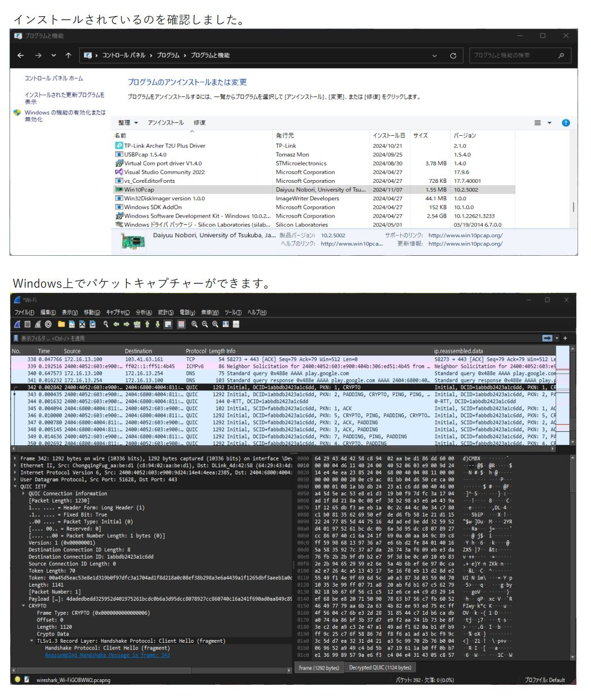591x700 pixels.
Task: Reload the capture file icon
Action: coord(93,324)
